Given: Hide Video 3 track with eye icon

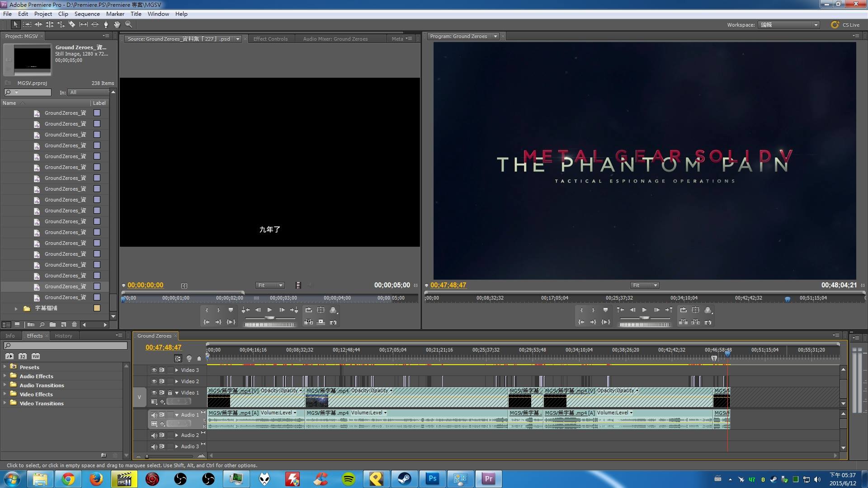Looking at the screenshot, I should [154, 370].
